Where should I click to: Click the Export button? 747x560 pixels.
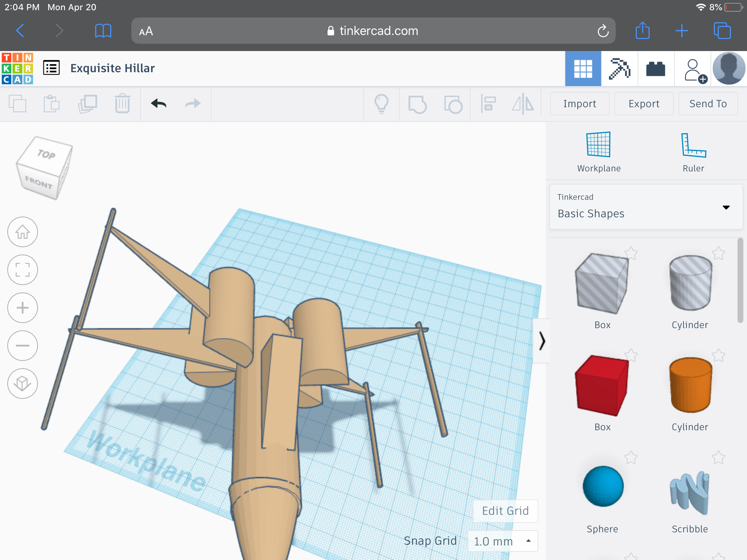(644, 104)
